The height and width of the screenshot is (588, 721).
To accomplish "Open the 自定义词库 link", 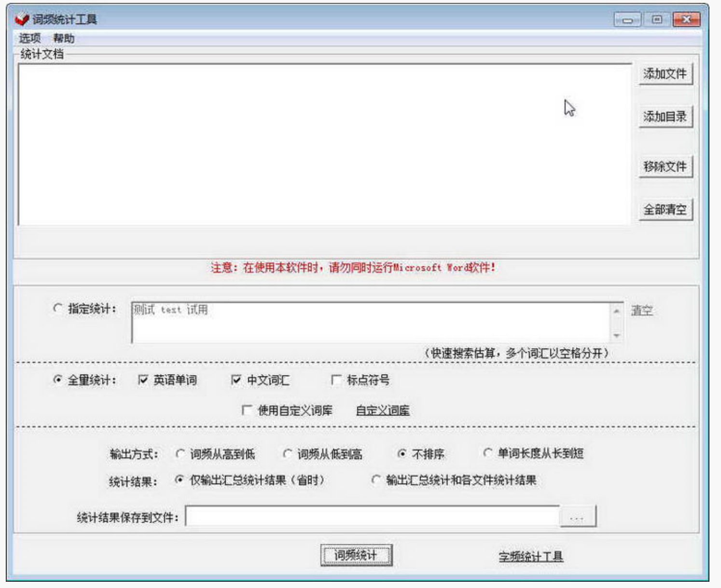I will pyautogui.click(x=383, y=410).
